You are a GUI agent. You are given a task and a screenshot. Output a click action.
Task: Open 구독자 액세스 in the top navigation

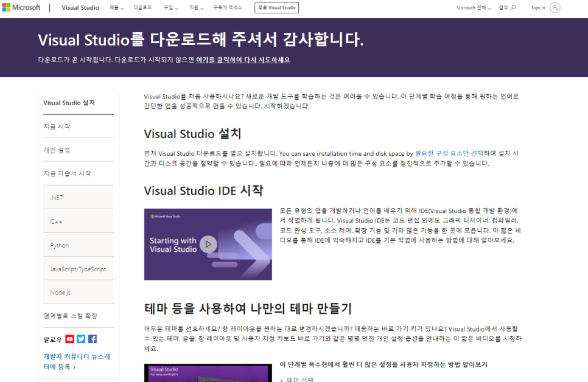pos(228,7)
